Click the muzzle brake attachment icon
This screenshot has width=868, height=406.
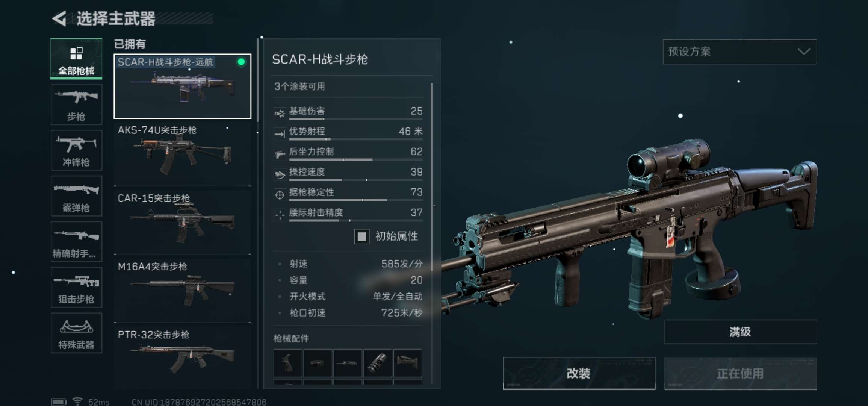pos(377,363)
